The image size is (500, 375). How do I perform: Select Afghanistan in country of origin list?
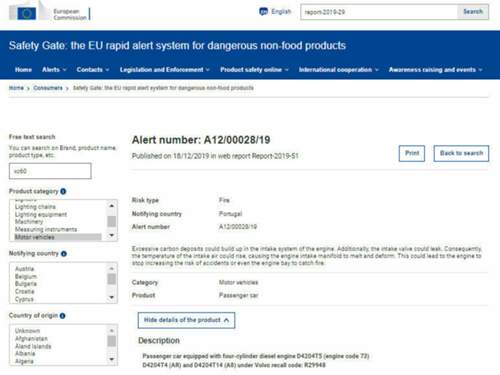[x=31, y=338]
